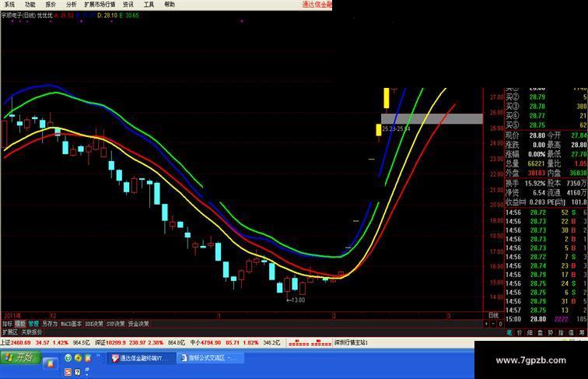This screenshot has height=379, width=588.
Task: Click the minus zoom button under 日线
Action: (x=493, y=324)
